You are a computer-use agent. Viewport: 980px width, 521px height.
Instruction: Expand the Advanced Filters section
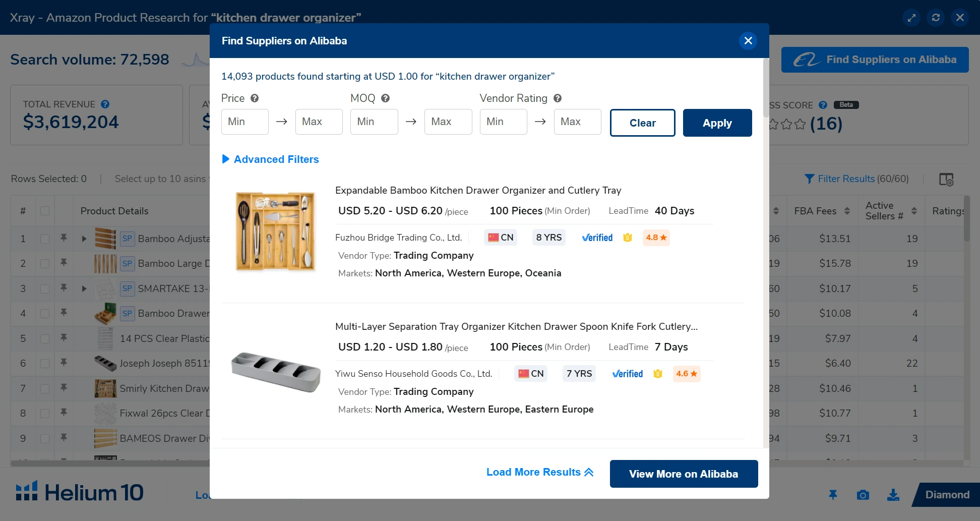pos(270,159)
